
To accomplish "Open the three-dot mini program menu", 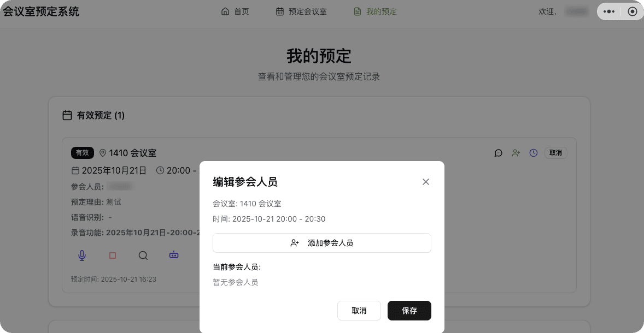I will click(609, 11).
